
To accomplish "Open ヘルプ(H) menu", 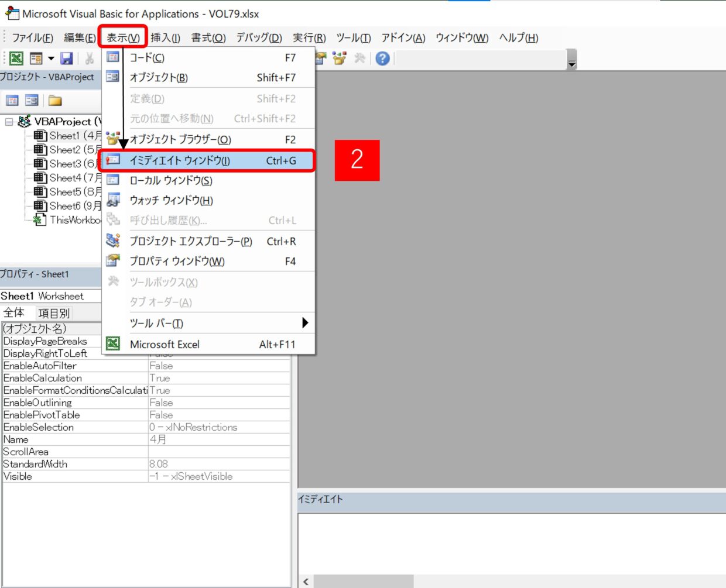I will click(x=518, y=38).
